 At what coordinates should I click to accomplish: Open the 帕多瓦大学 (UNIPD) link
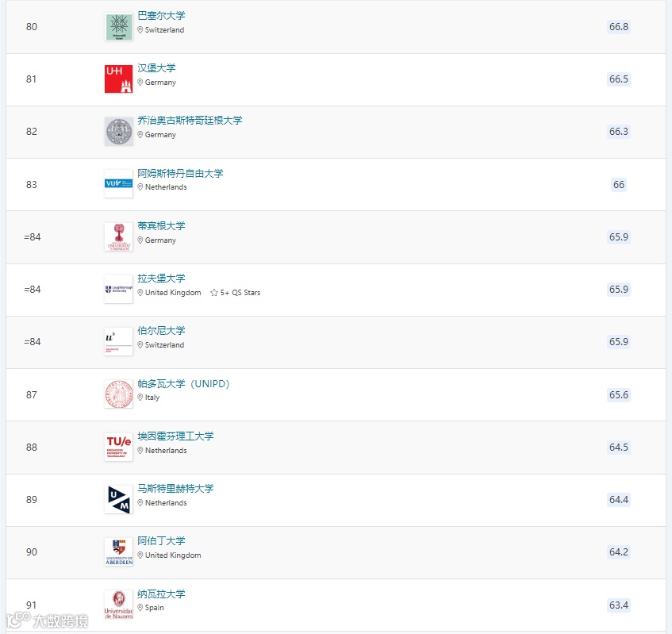[x=183, y=384]
